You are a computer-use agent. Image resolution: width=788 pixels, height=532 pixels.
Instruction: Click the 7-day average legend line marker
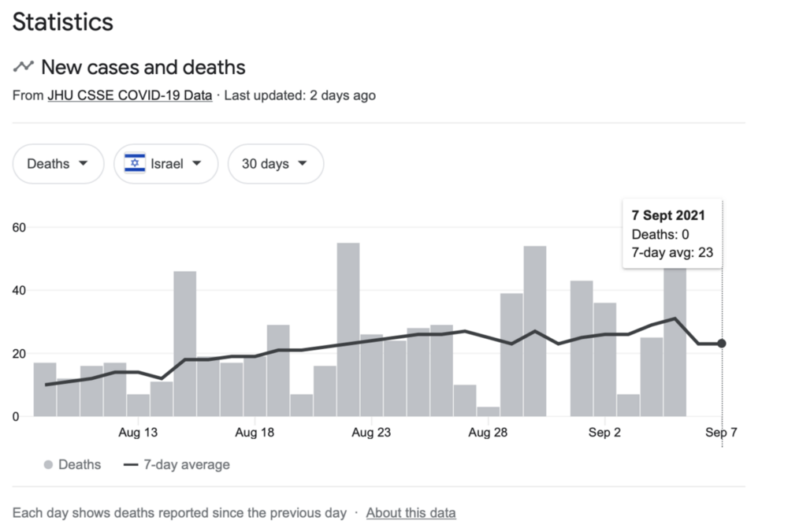[131, 465]
